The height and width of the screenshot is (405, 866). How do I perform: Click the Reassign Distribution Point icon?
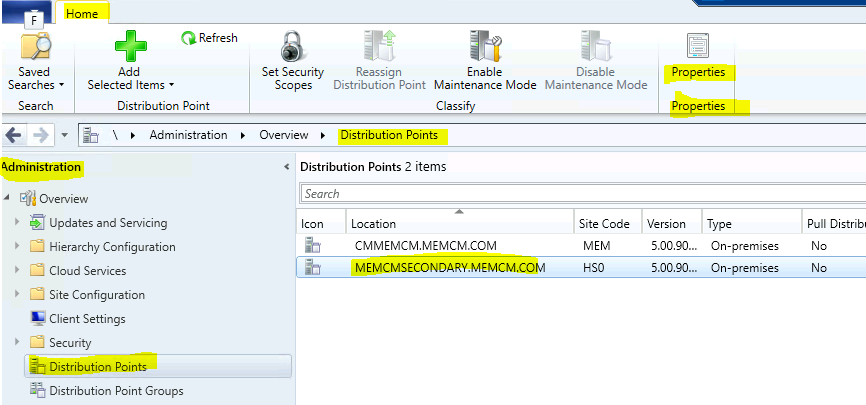pyautogui.click(x=379, y=46)
